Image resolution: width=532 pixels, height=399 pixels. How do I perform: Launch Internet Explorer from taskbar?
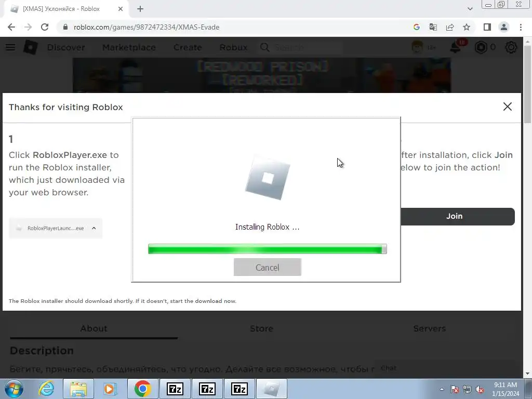point(46,389)
